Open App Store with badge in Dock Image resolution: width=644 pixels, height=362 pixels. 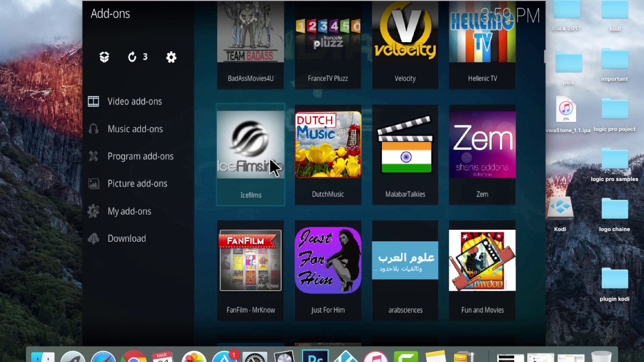(224, 356)
